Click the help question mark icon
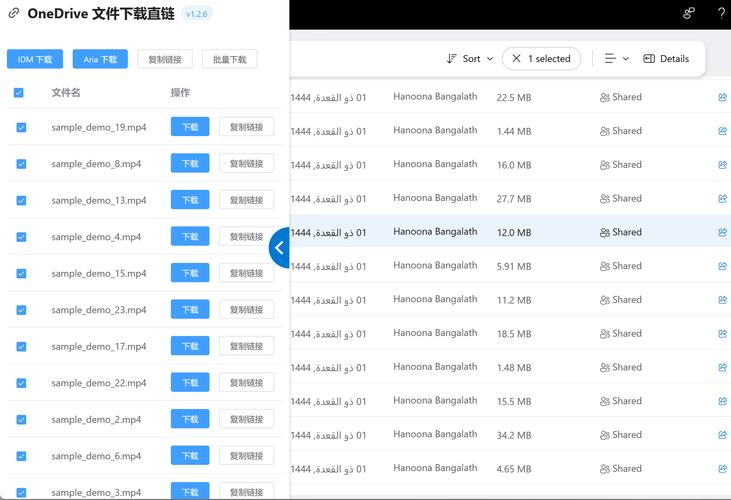Screen dimensions: 731x500 click(722, 13)
